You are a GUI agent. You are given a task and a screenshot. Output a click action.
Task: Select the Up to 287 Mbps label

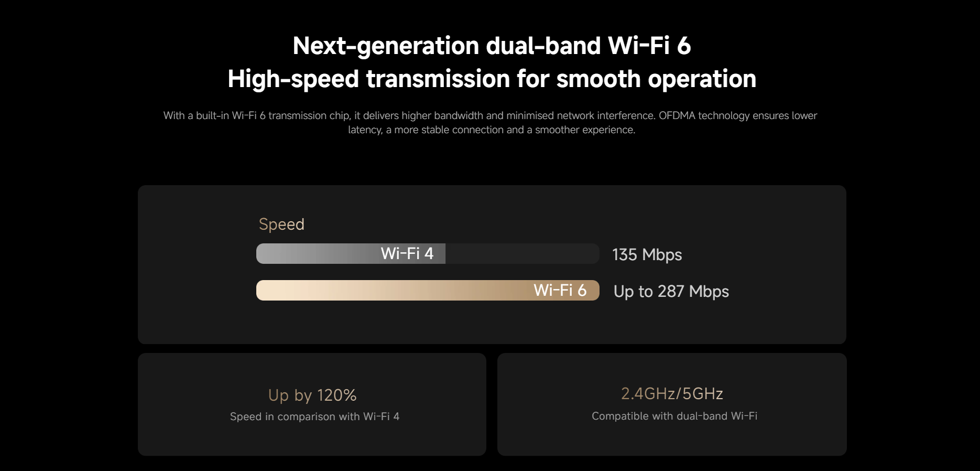click(x=671, y=292)
